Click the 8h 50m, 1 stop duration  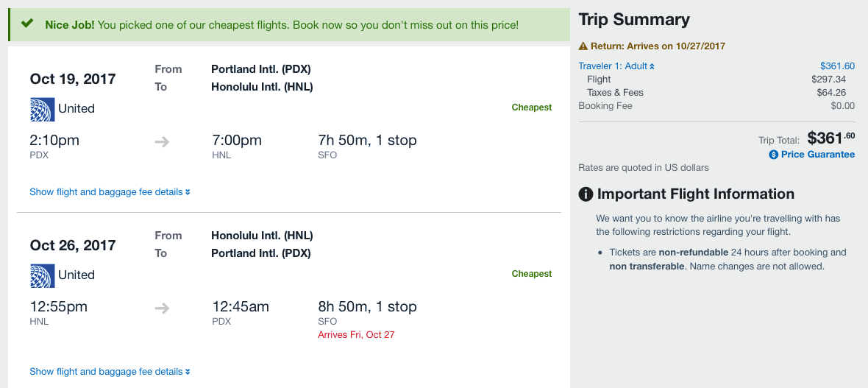(367, 306)
